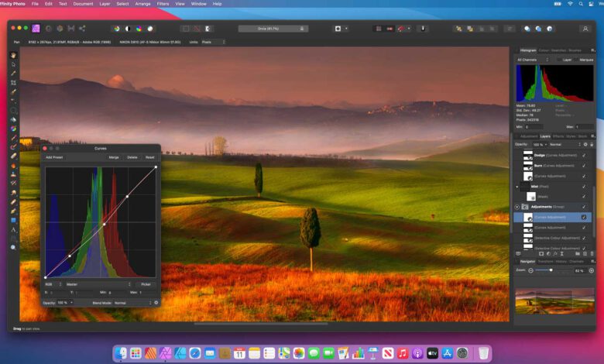
Task: Open Finder in the Dock
Action: [121, 353]
